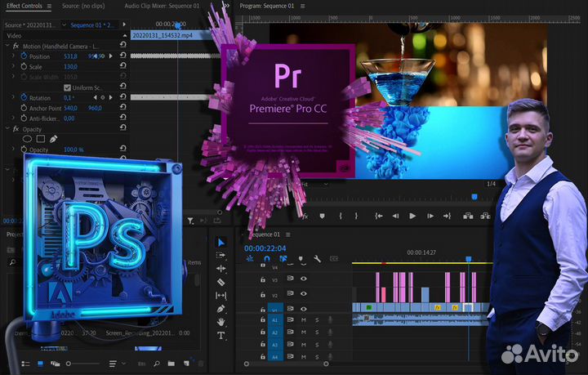Pick the Type tool
Image resolution: width=588 pixels, height=375 pixels.
click(221, 335)
